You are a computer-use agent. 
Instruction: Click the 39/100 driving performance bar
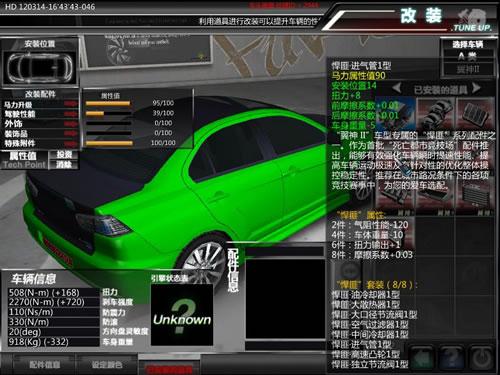(108, 113)
